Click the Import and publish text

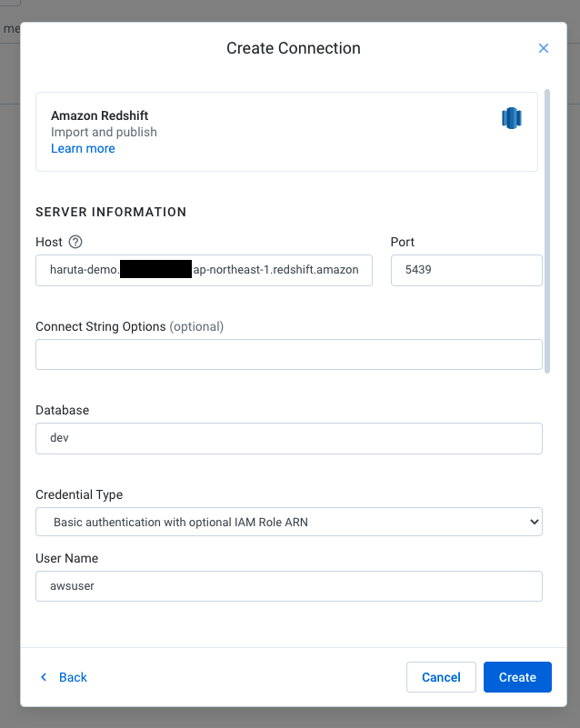(x=104, y=133)
